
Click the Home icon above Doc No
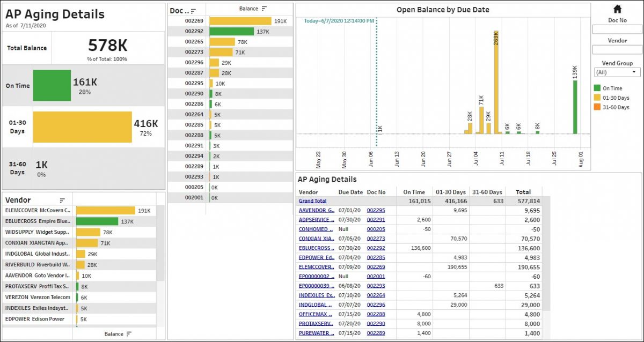tap(617, 9)
